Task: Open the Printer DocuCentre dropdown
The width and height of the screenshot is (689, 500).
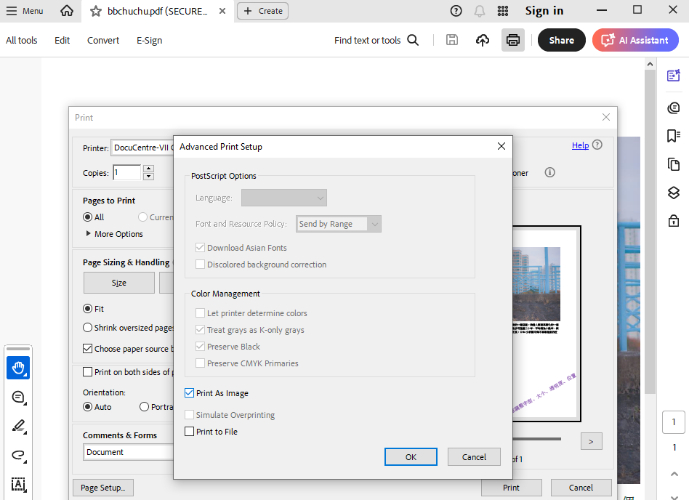Action: click(x=142, y=148)
